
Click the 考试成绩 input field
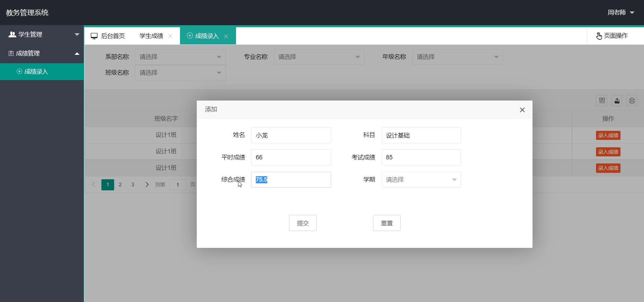click(421, 157)
